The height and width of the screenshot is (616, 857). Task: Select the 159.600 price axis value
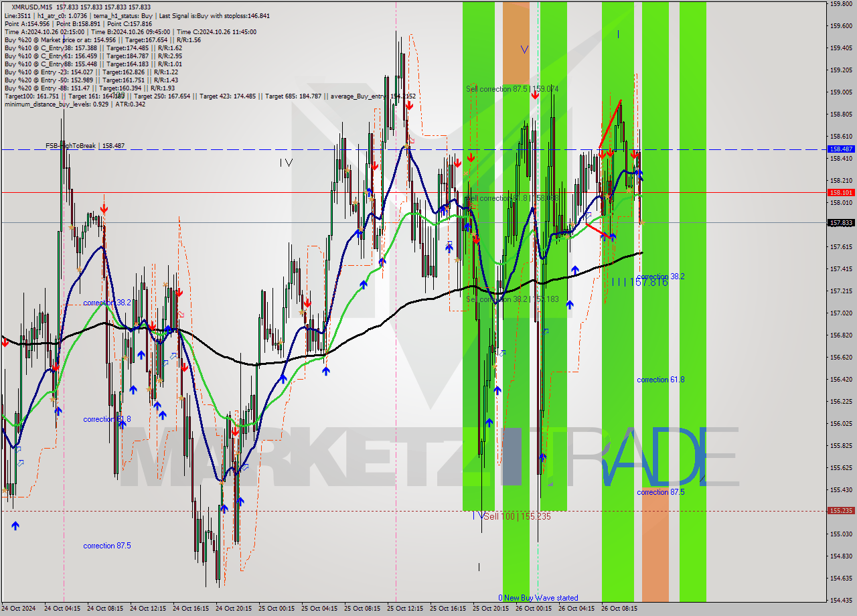pos(841,26)
